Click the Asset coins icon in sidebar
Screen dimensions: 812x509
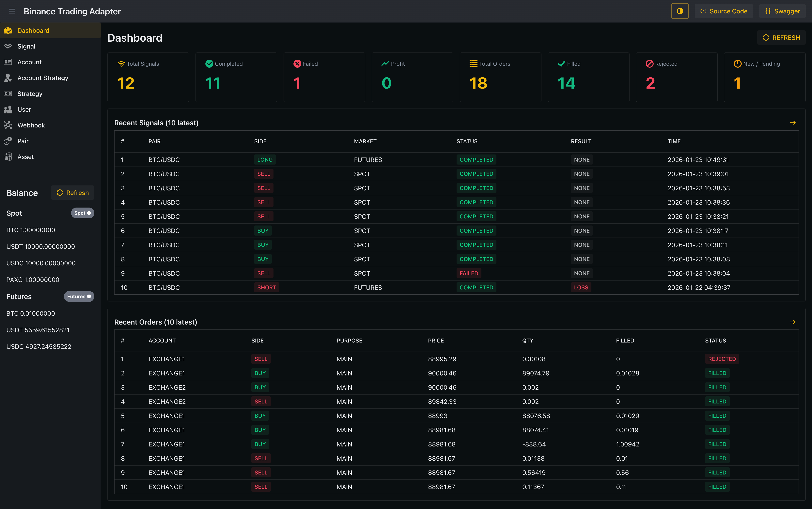point(8,157)
